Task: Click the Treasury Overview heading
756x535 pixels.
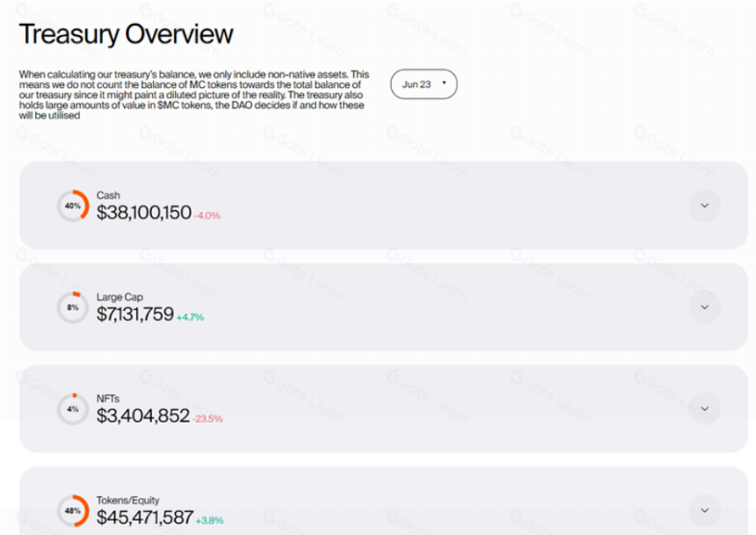Action: click(x=127, y=34)
